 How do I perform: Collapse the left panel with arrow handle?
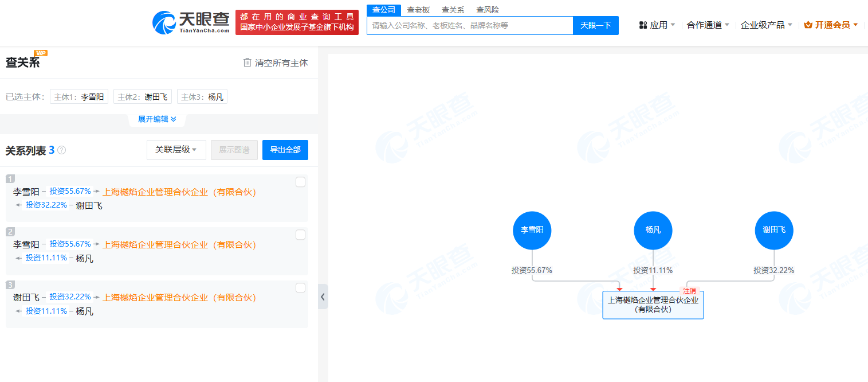click(x=323, y=297)
